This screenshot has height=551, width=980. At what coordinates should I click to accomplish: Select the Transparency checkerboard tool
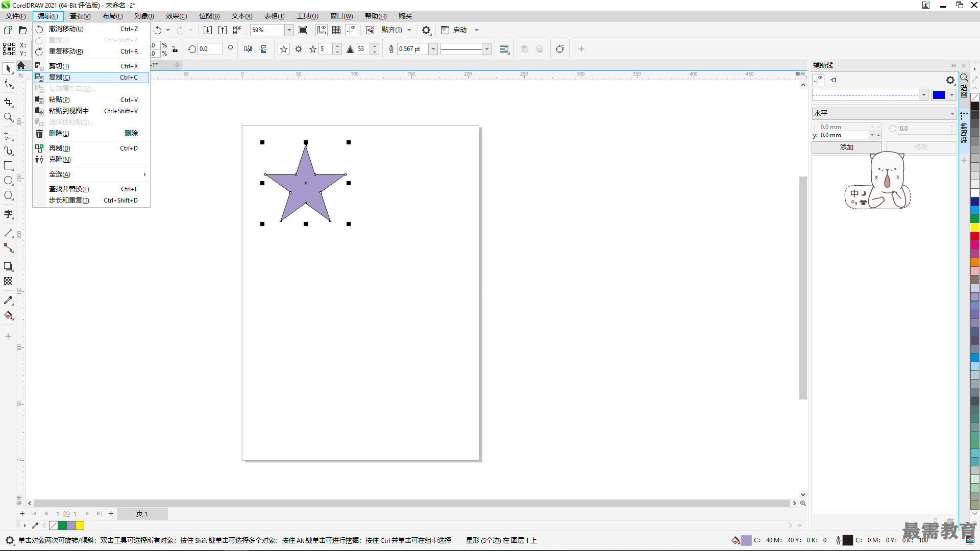click(8, 281)
